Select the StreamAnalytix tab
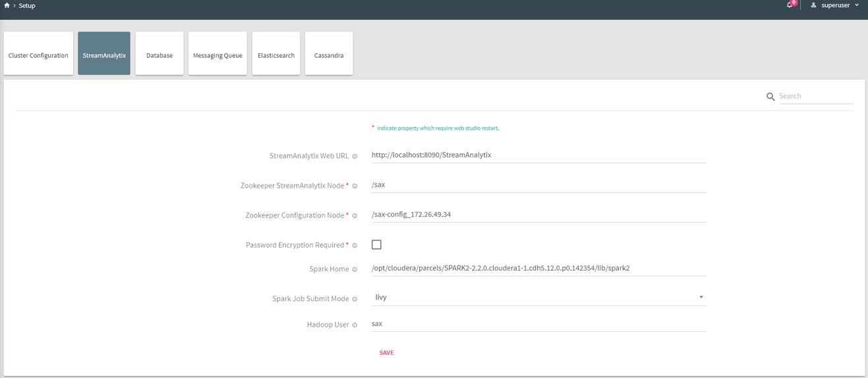This screenshot has height=378, width=868. pyautogui.click(x=104, y=53)
